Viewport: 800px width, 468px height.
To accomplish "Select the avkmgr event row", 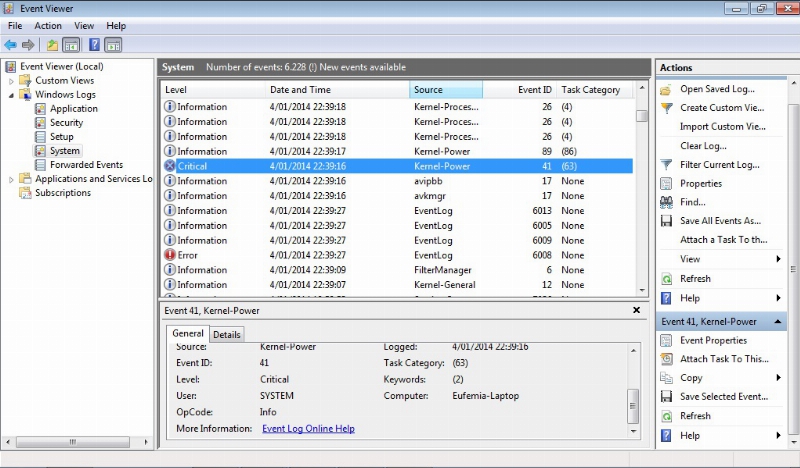I will tap(398, 196).
